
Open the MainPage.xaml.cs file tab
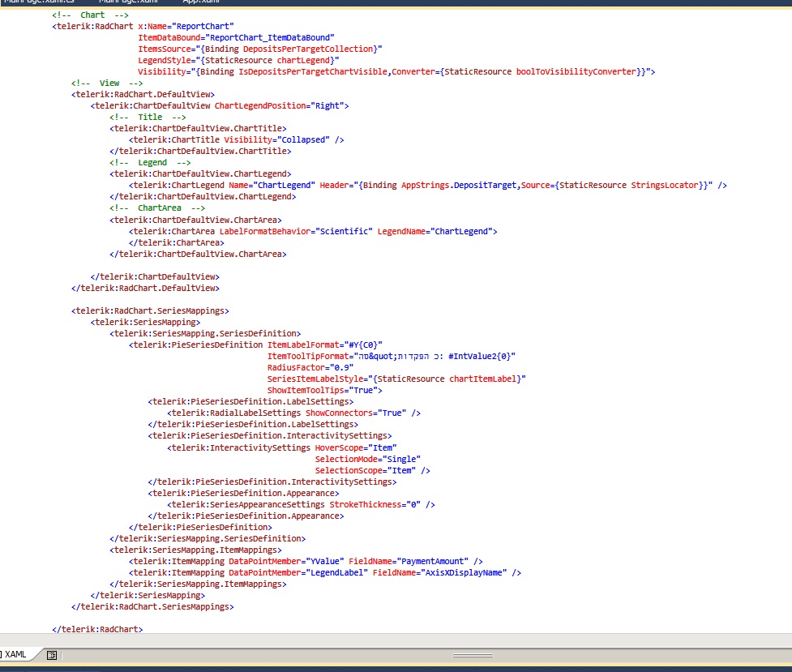click(40, 2)
